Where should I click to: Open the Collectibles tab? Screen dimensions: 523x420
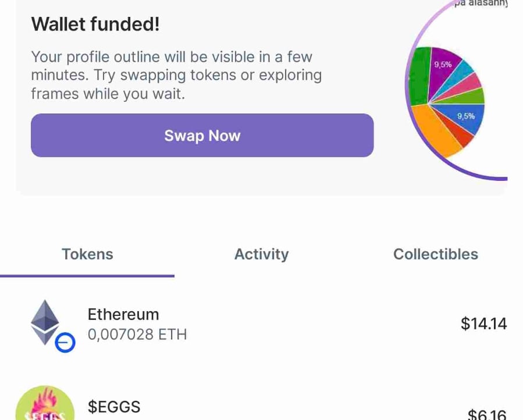click(x=435, y=254)
